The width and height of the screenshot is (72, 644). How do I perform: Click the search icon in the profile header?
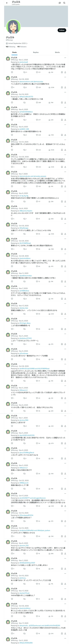point(64,3)
